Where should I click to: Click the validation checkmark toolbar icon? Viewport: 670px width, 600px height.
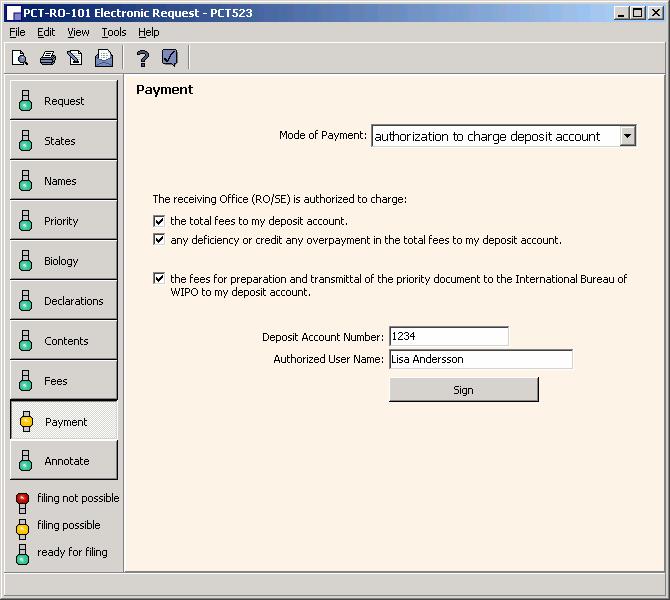(170, 57)
